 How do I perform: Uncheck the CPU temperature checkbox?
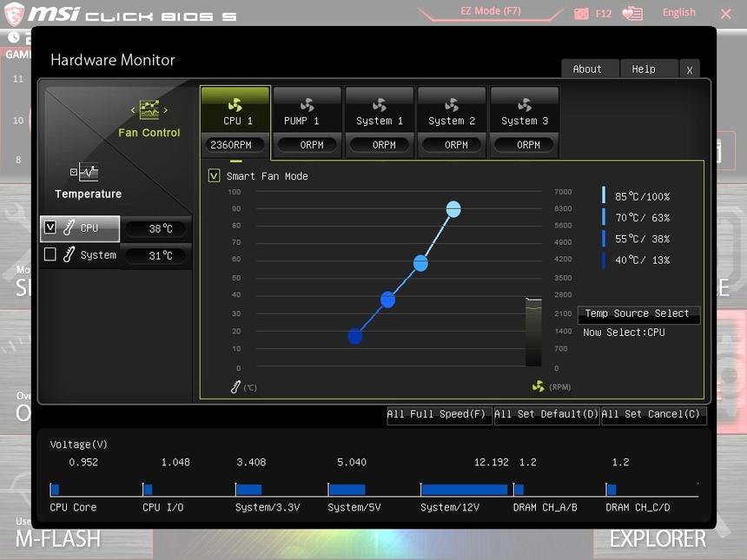click(50, 227)
